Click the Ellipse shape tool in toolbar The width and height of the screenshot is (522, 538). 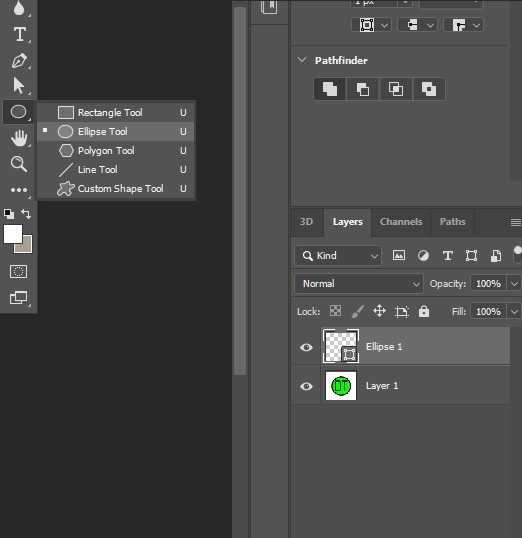pyautogui.click(x=19, y=112)
